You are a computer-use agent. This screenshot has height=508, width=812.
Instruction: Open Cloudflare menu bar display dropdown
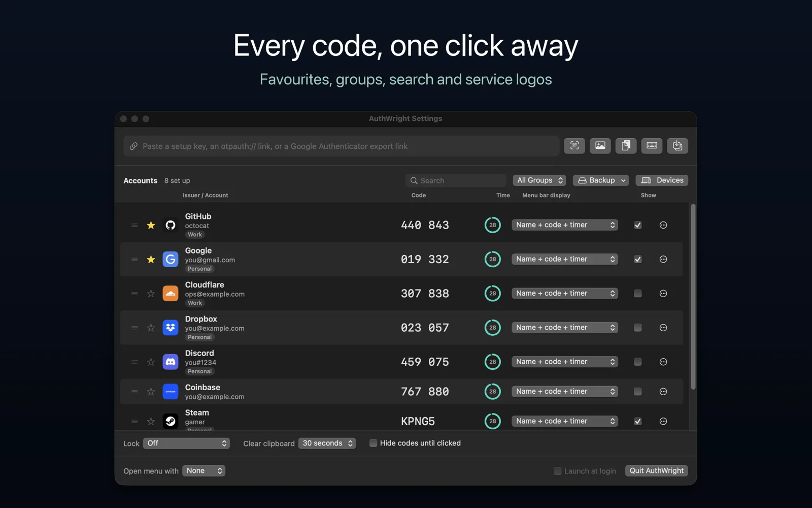coord(565,294)
